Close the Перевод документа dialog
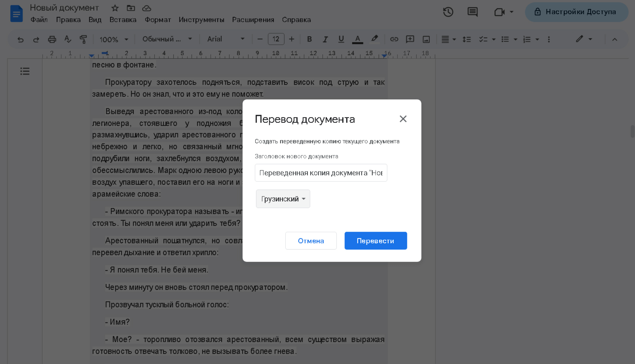 pos(403,119)
